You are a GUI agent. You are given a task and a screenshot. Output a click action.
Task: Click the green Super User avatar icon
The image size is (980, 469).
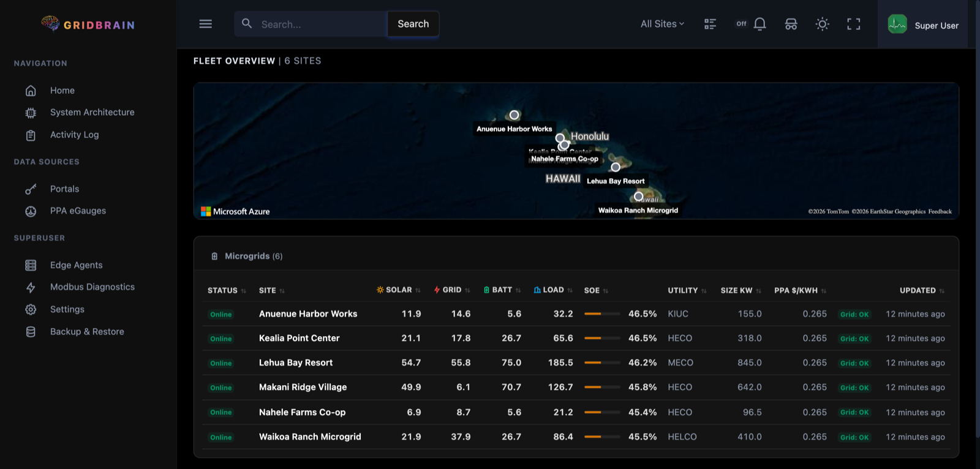(897, 24)
